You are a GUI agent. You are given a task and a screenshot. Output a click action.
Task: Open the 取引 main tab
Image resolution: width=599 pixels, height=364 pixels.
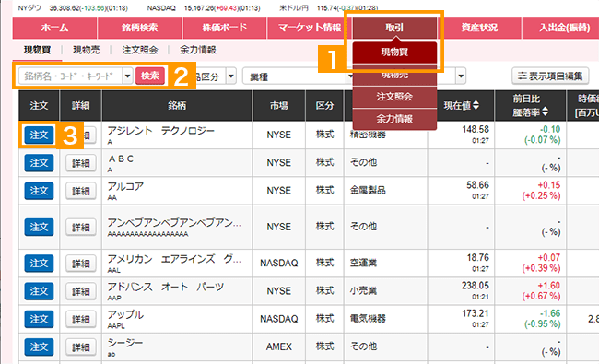pos(394,28)
